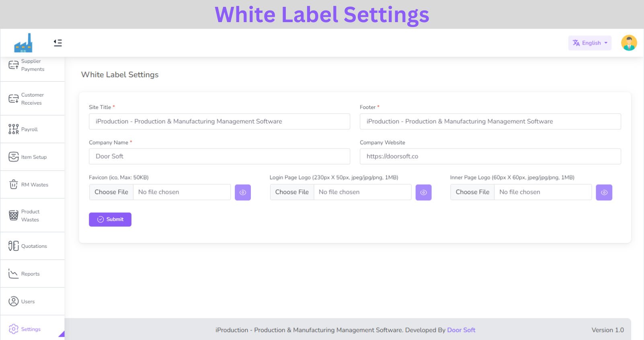Click the Reports chart icon

[x=14, y=274]
